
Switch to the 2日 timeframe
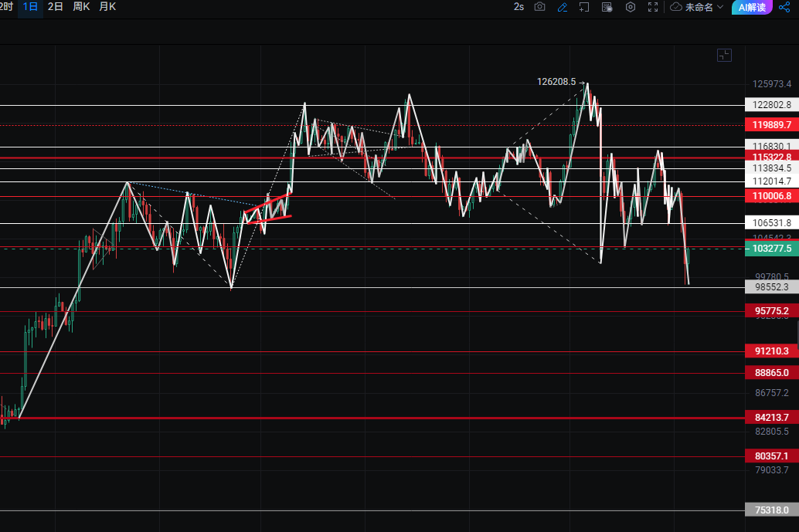pyautogui.click(x=56, y=7)
